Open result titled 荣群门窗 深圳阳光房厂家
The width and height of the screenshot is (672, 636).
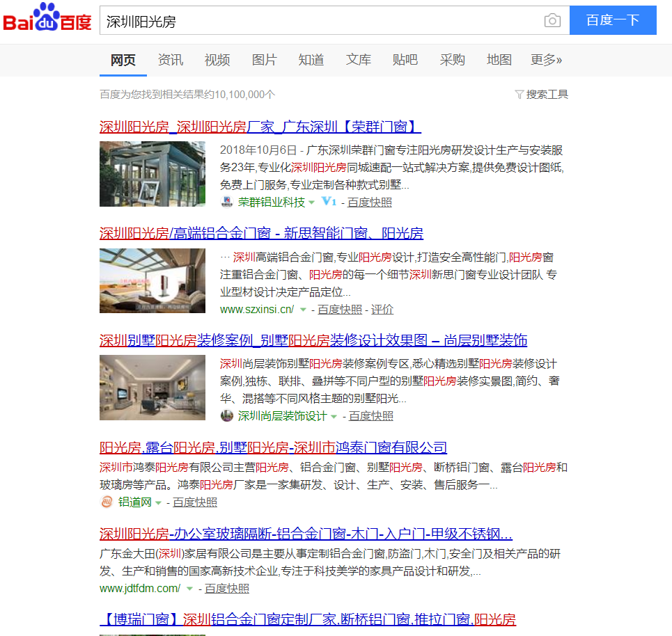point(260,127)
